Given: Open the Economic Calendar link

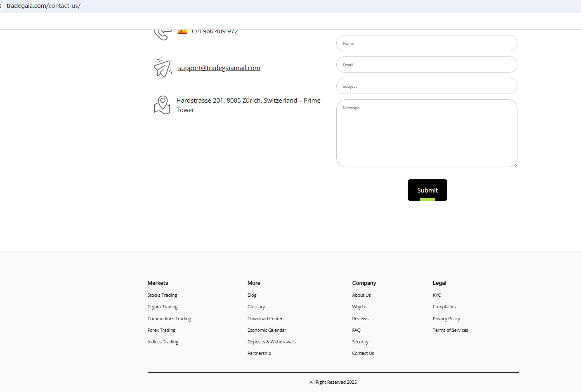Looking at the screenshot, I should coord(267,330).
